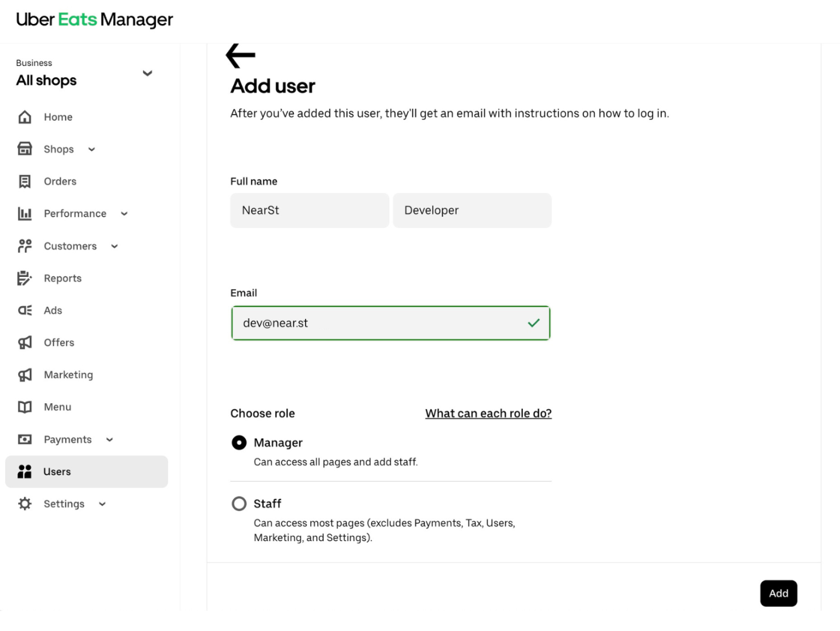Expand the Performance submenu chevron
840x631 pixels.
pyautogui.click(x=124, y=214)
